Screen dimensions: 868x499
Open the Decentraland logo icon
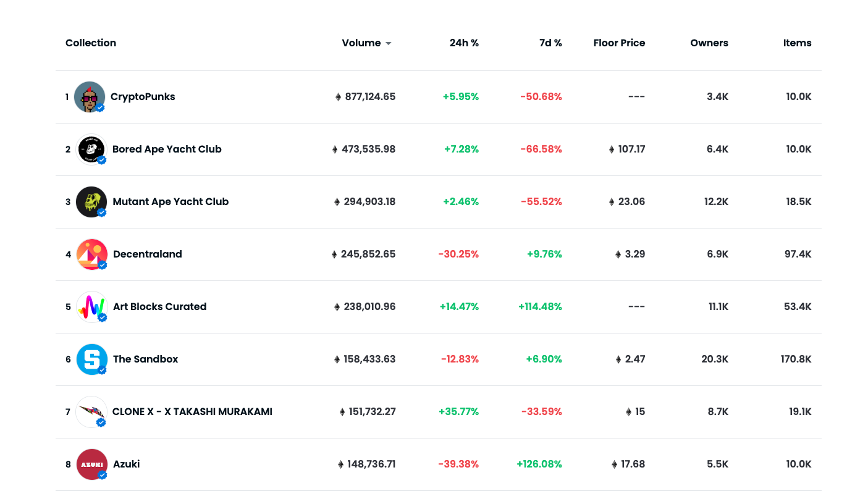point(92,254)
